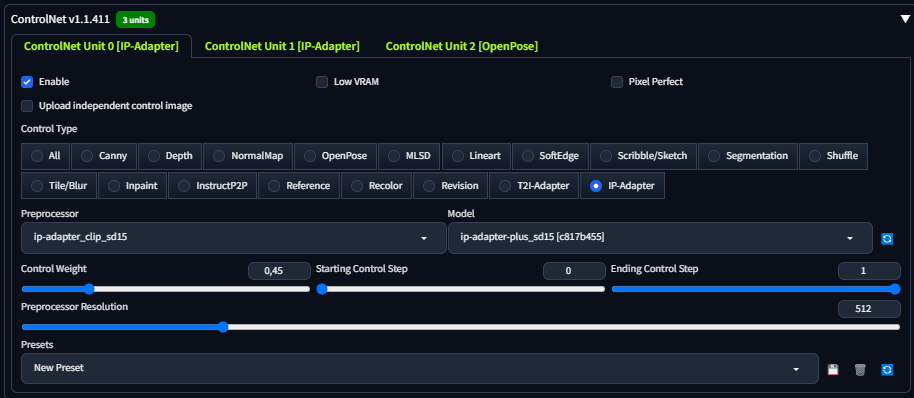Open the Preprocessor dropdown

[x=233, y=238]
